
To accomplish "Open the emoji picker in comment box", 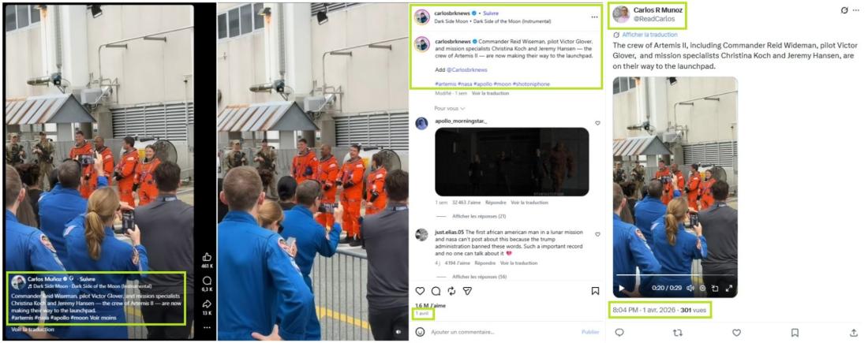I will click(420, 332).
